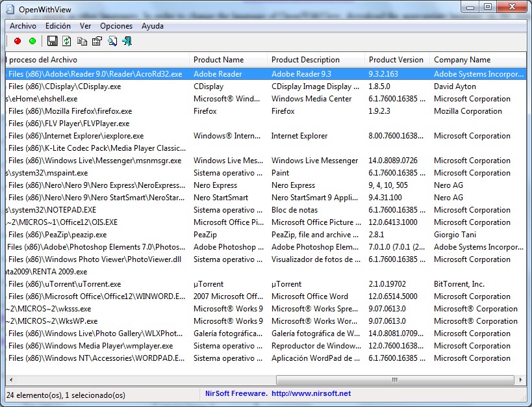Select the Photoshop Elements 7.0 path row

(266, 247)
